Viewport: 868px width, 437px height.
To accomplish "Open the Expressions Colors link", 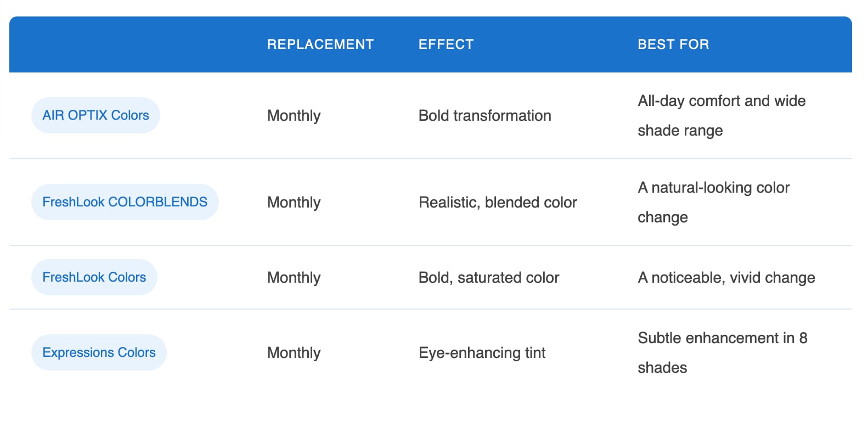I will [x=99, y=352].
